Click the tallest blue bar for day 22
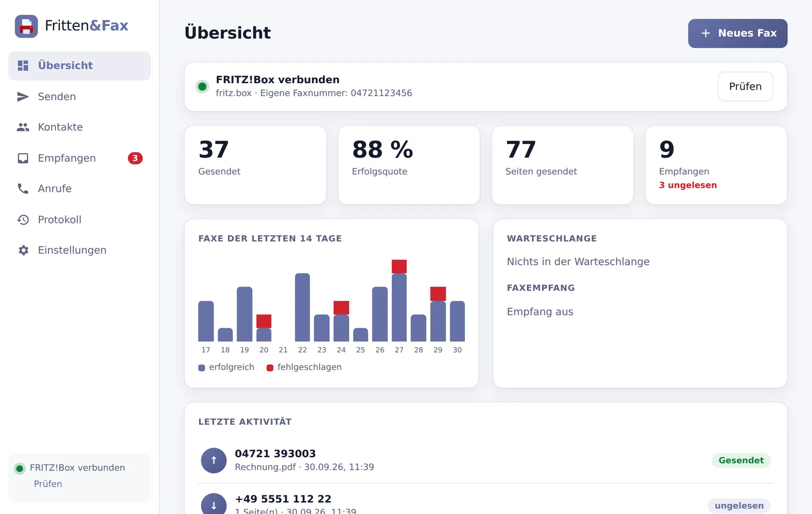Image resolution: width=812 pixels, height=514 pixels. [302, 307]
